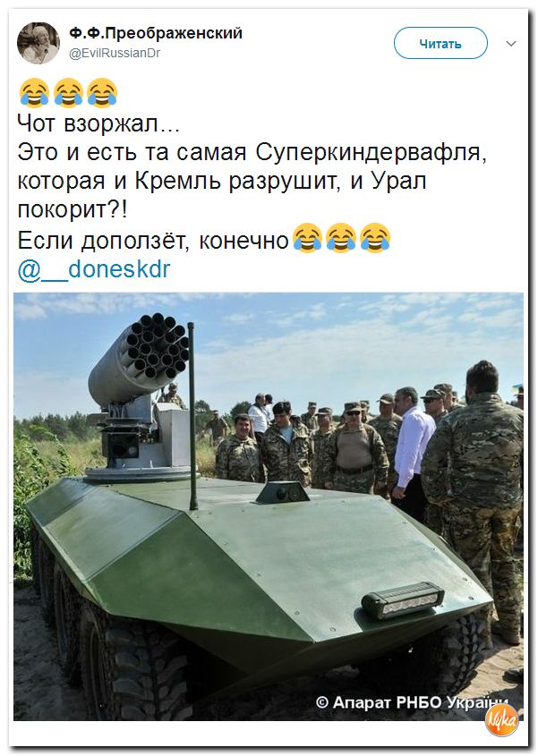Open the Ф.Ф.Преображенский profile avatar
Image resolution: width=538 pixels, height=756 pixels.
[x=38, y=42]
